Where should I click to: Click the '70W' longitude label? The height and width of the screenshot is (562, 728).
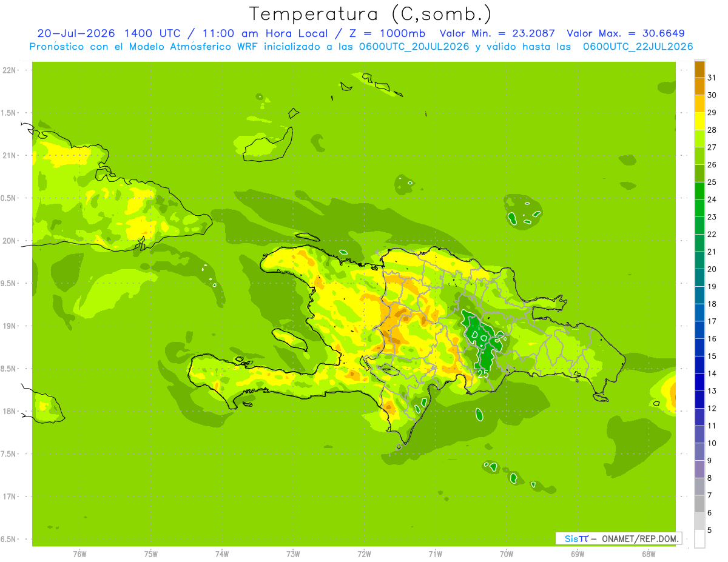506,554
